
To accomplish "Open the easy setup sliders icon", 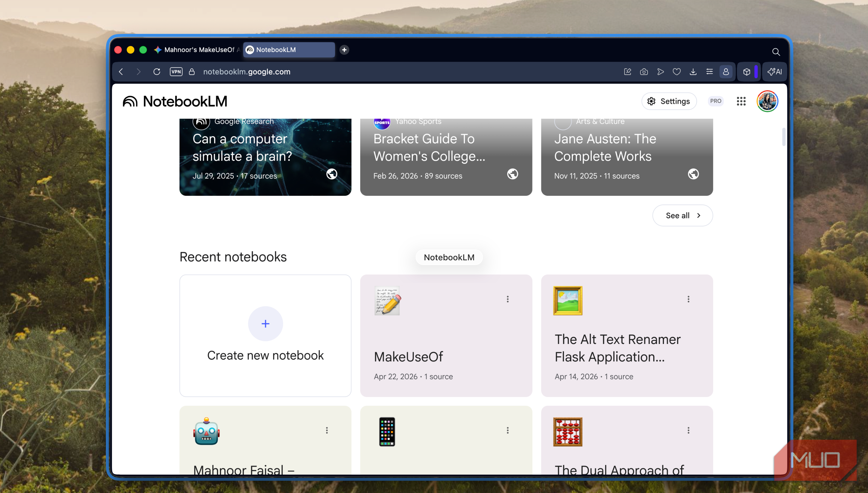I will [710, 72].
